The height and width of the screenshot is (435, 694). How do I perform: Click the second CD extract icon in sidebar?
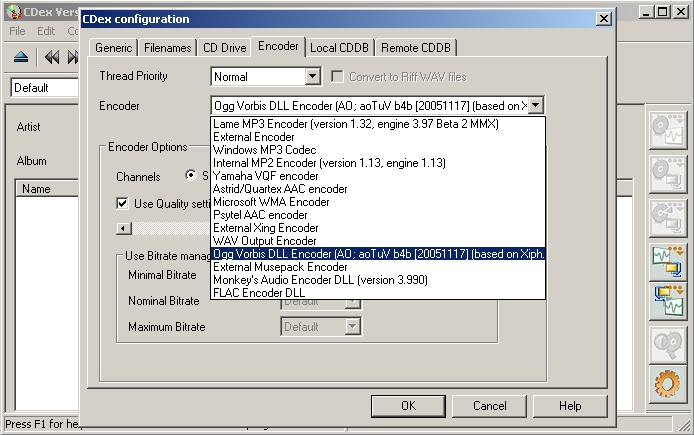(x=668, y=174)
